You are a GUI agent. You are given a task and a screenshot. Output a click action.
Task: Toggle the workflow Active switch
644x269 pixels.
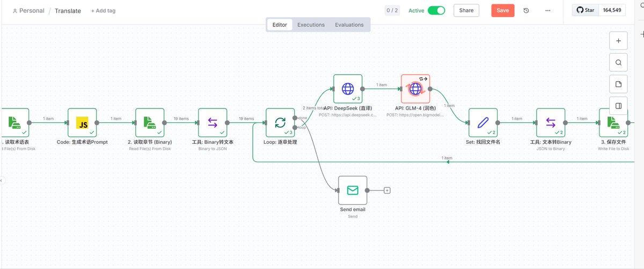(436, 10)
